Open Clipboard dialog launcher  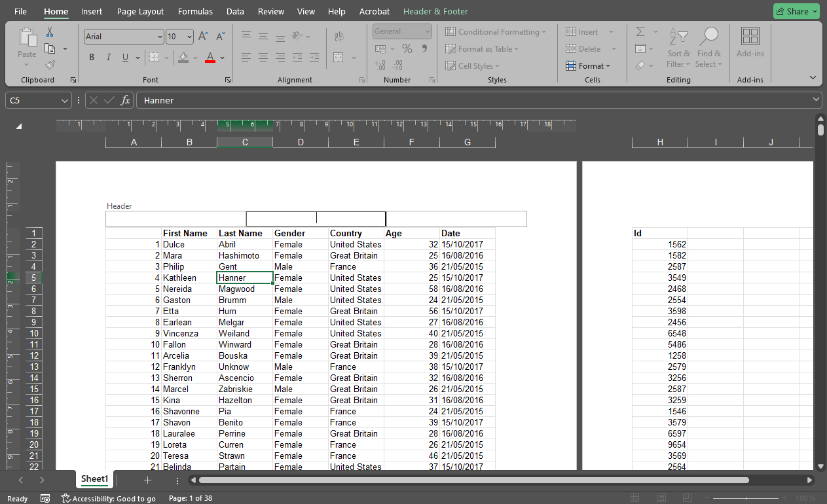point(73,80)
